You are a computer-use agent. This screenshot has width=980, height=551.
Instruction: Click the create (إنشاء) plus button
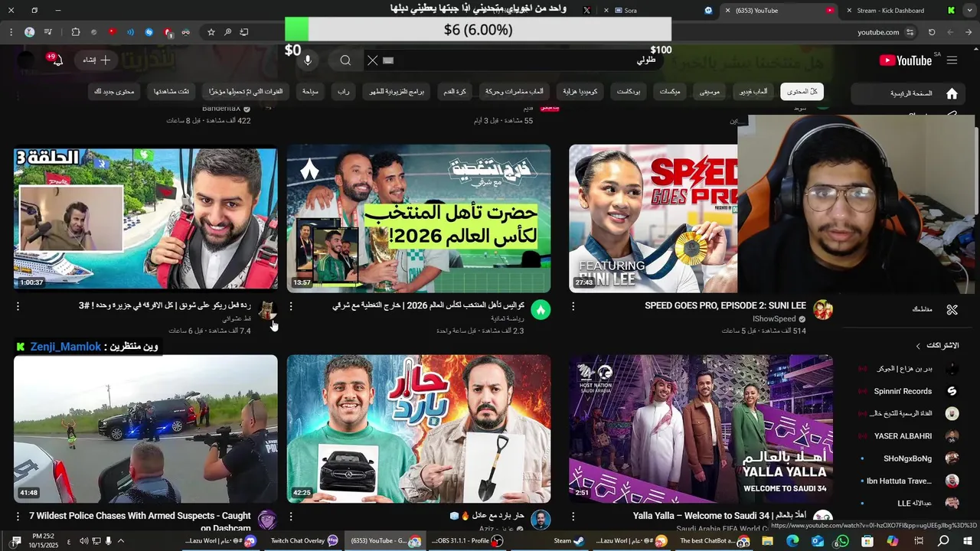95,60
